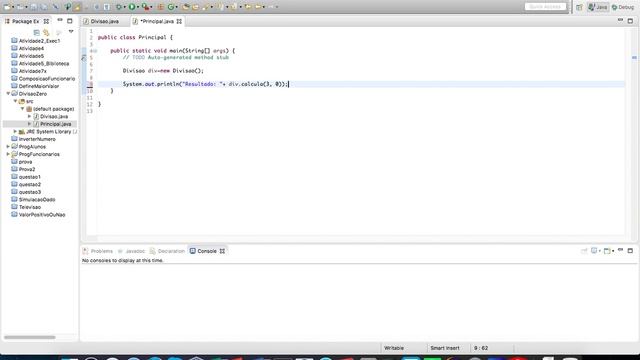Click the Toggle Mark Occurrences highlighter icon

77,7
